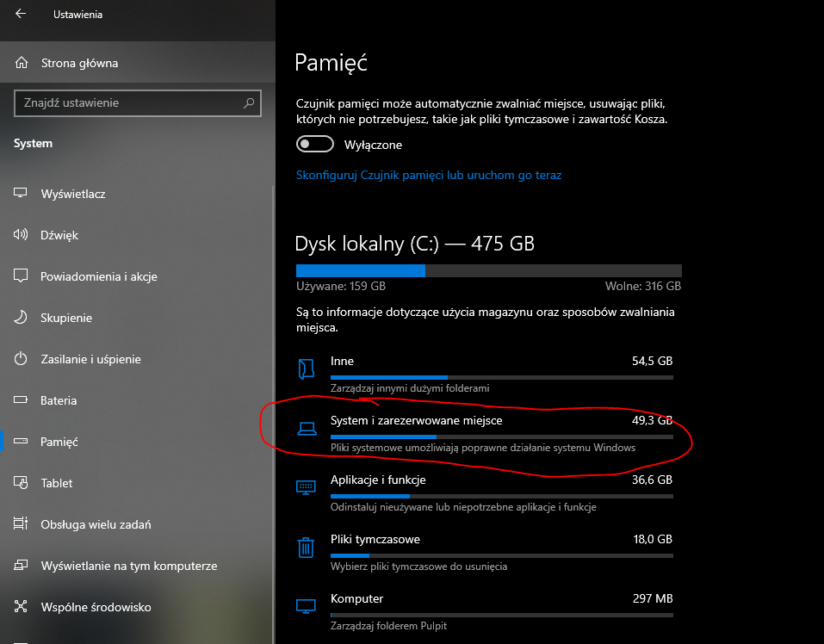Click the Obsługa wielu zadań icon
The width and height of the screenshot is (824, 644).
pyautogui.click(x=21, y=523)
